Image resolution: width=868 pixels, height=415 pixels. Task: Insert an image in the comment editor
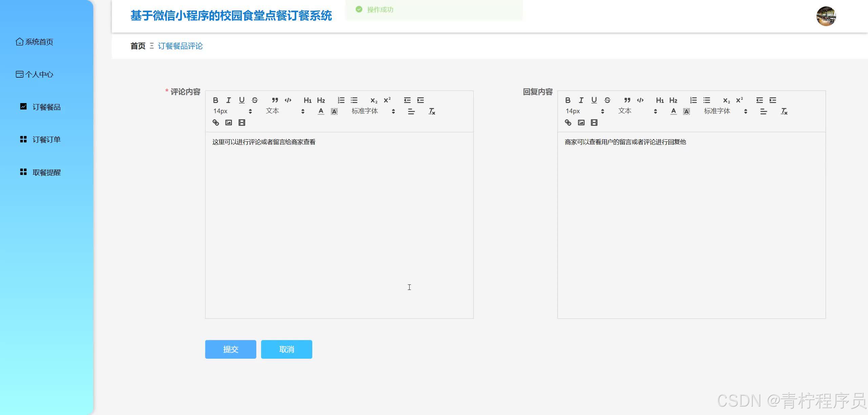pos(229,122)
